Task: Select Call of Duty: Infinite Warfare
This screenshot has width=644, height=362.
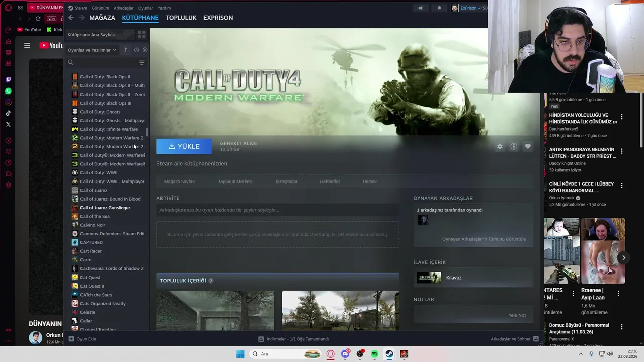Action: point(109,129)
